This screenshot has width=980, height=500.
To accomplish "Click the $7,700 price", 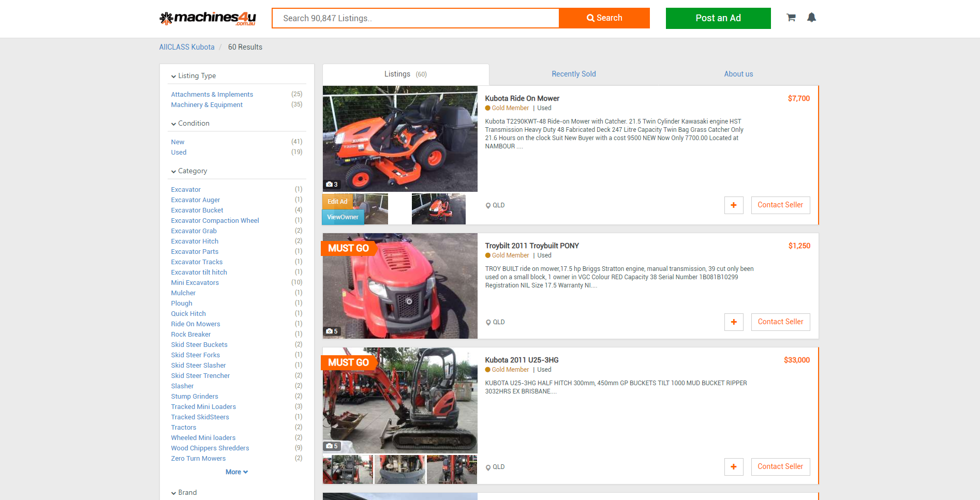I will 799,98.
